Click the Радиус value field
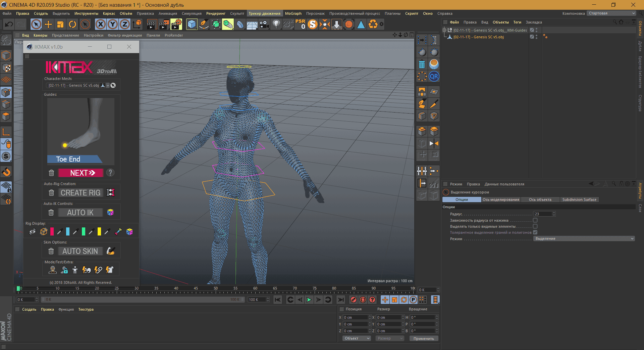 542,214
